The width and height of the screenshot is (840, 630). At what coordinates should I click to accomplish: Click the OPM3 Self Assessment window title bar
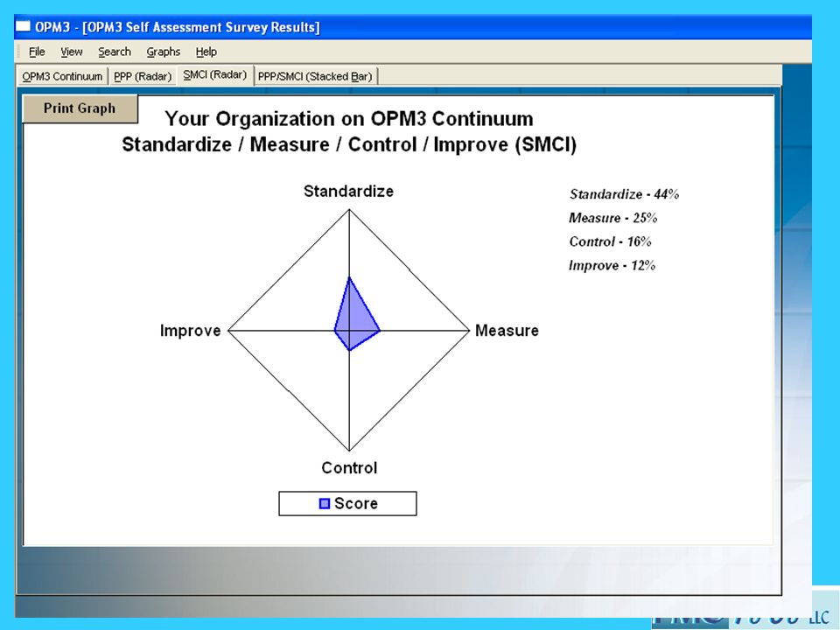(413, 27)
